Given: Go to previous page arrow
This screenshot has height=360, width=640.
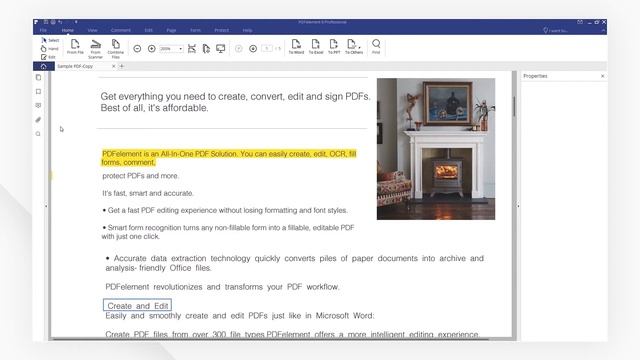Looking at the screenshot, I should click(239, 49).
